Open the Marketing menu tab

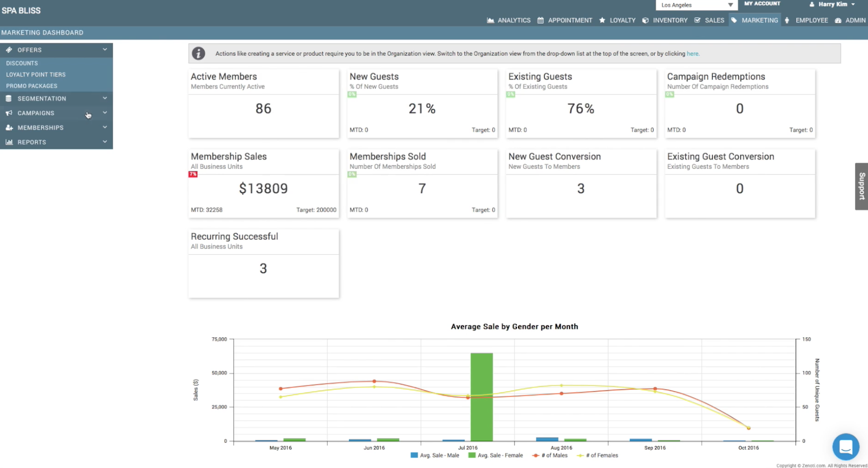[x=755, y=20]
